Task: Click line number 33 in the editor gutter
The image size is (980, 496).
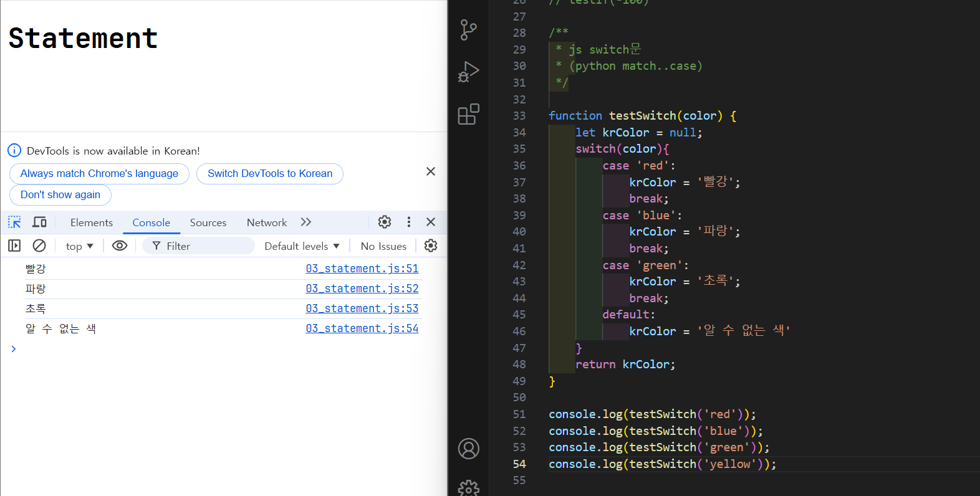Action: pos(519,116)
